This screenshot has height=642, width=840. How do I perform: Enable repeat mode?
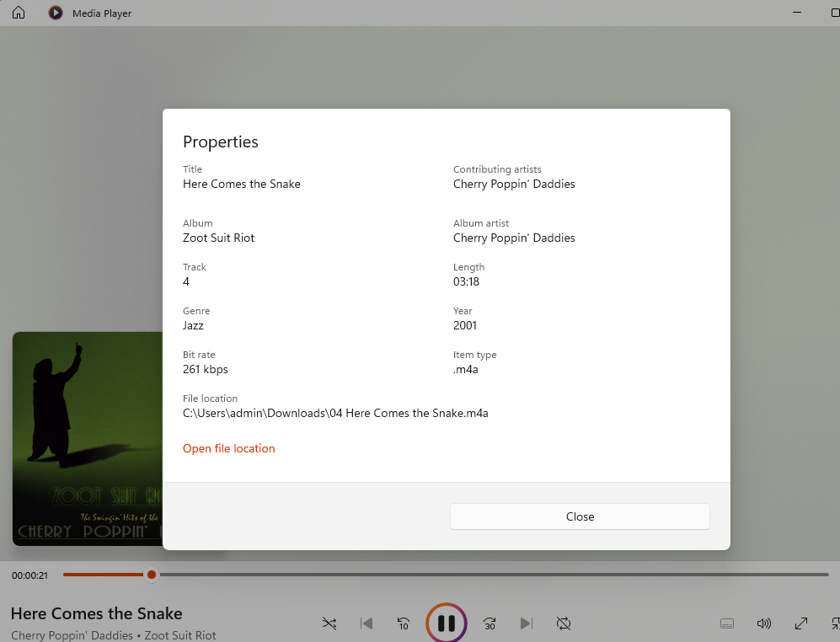coord(563,623)
